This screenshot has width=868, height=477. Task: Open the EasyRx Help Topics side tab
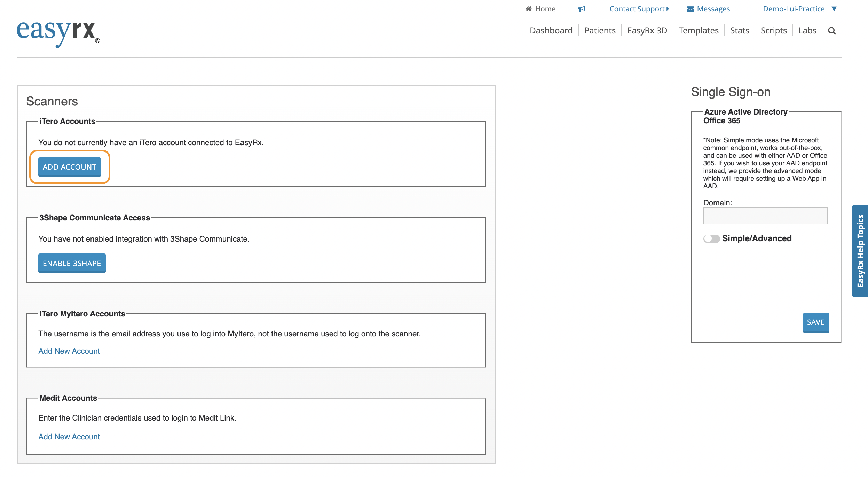tap(860, 251)
